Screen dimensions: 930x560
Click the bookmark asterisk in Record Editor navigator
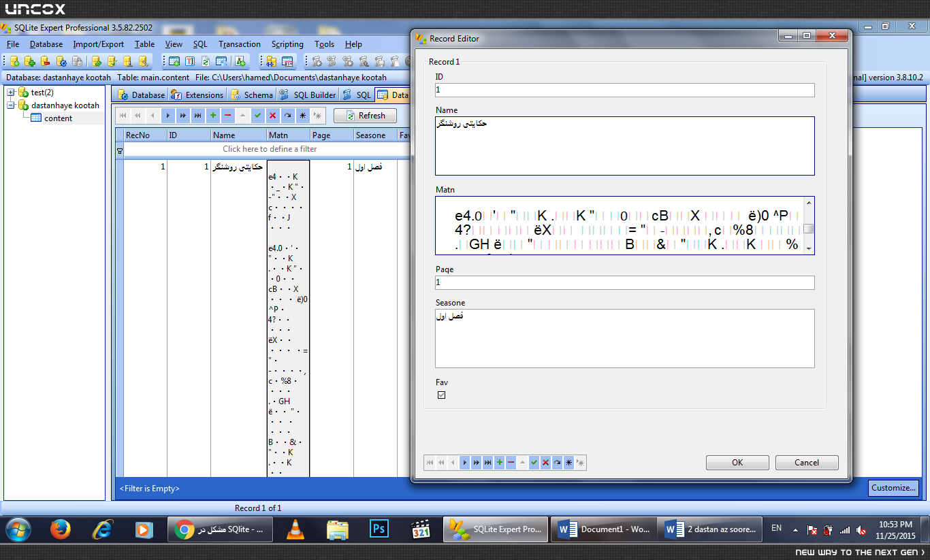(x=569, y=463)
